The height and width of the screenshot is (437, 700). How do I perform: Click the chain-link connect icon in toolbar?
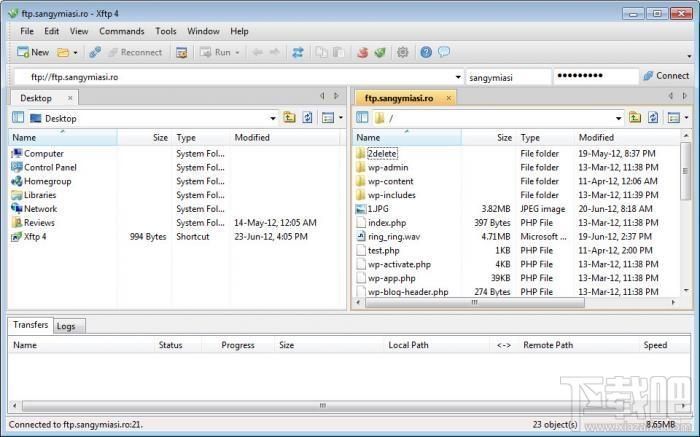coord(95,53)
